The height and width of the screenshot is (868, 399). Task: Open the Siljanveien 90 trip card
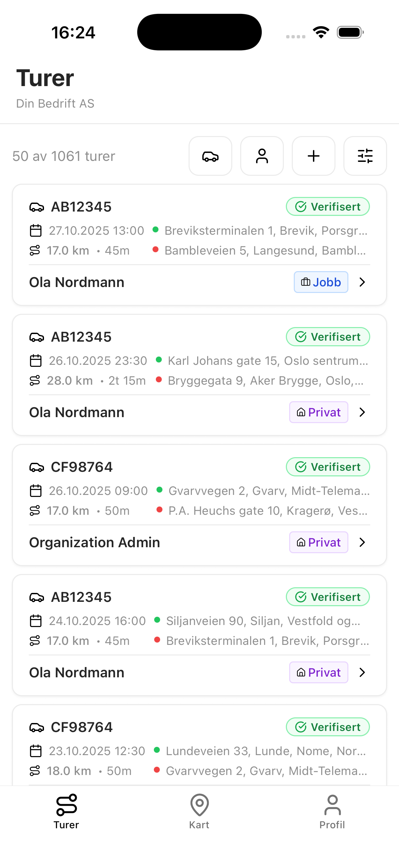[x=199, y=631]
